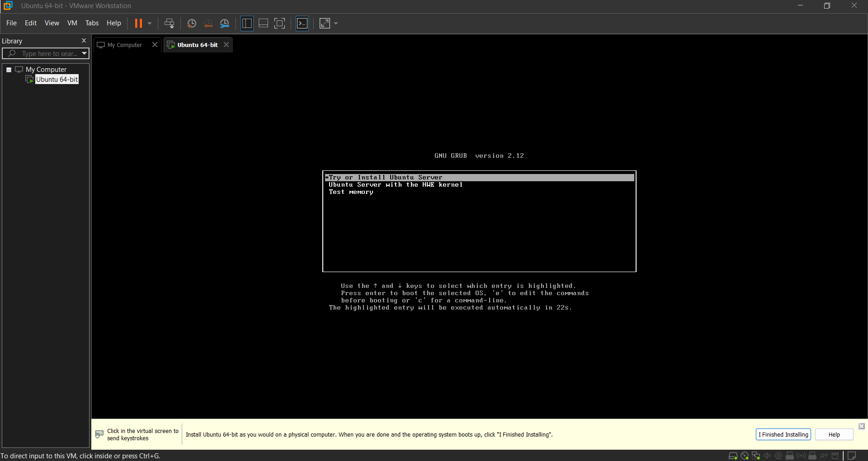
Task: Pause the virtual machine with the orange pause icon
Action: point(138,23)
